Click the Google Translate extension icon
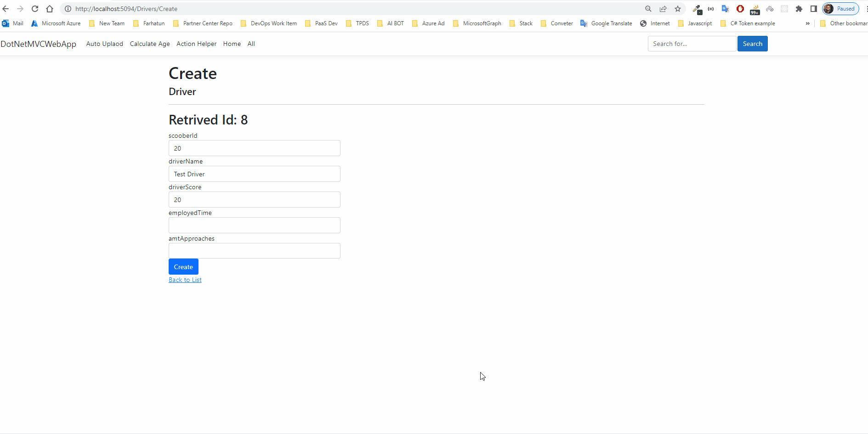The image size is (868, 434). tap(726, 9)
